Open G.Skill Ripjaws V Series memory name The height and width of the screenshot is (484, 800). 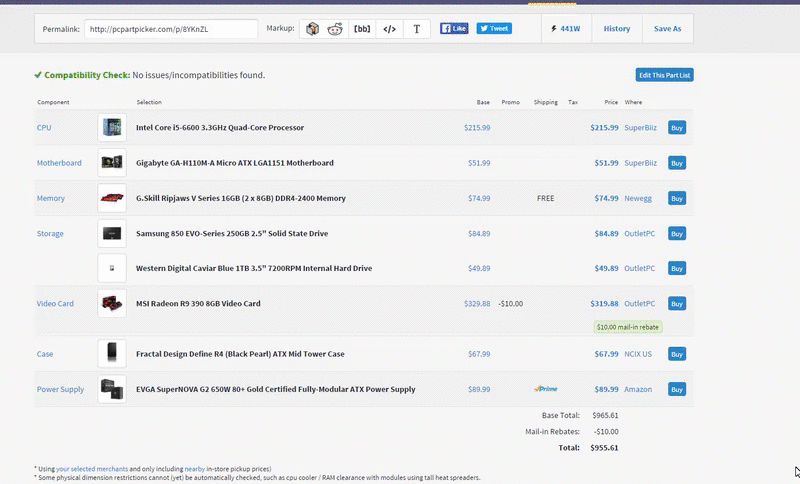(x=241, y=198)
